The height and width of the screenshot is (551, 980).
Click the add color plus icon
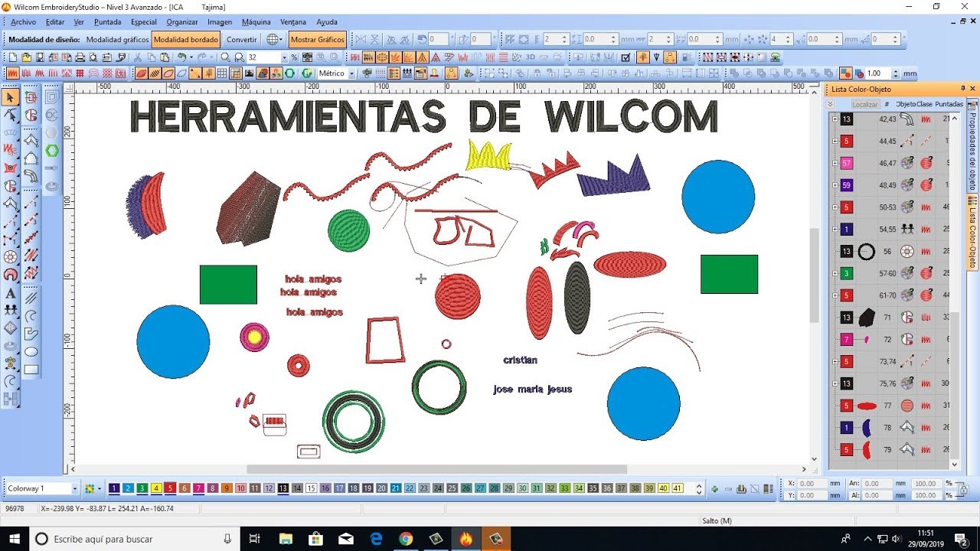pos(714,488)
